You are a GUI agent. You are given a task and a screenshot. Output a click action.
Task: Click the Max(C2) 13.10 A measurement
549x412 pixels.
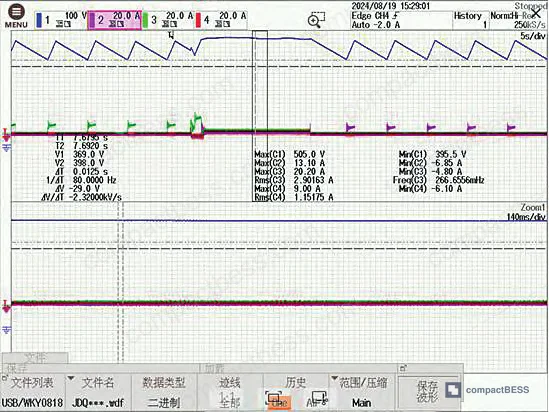tap(290, 163)
